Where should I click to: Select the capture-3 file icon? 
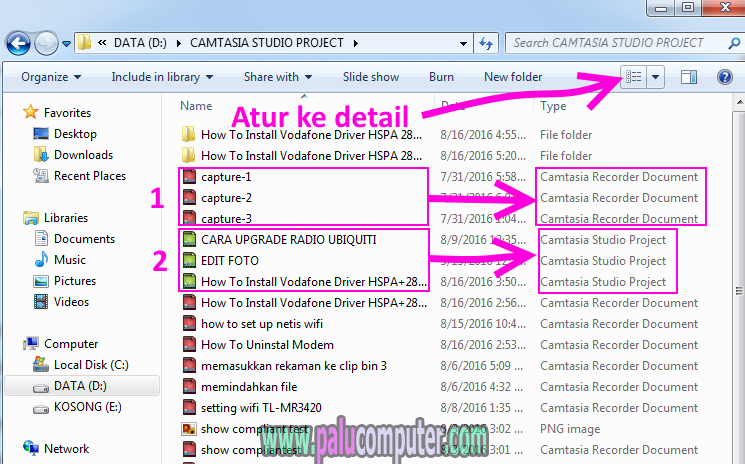[189, 218]
